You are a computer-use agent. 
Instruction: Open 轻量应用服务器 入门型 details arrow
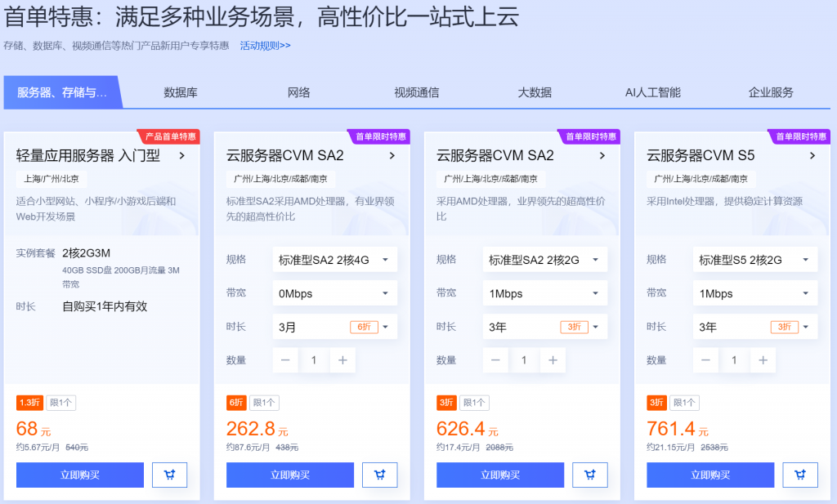181,155
